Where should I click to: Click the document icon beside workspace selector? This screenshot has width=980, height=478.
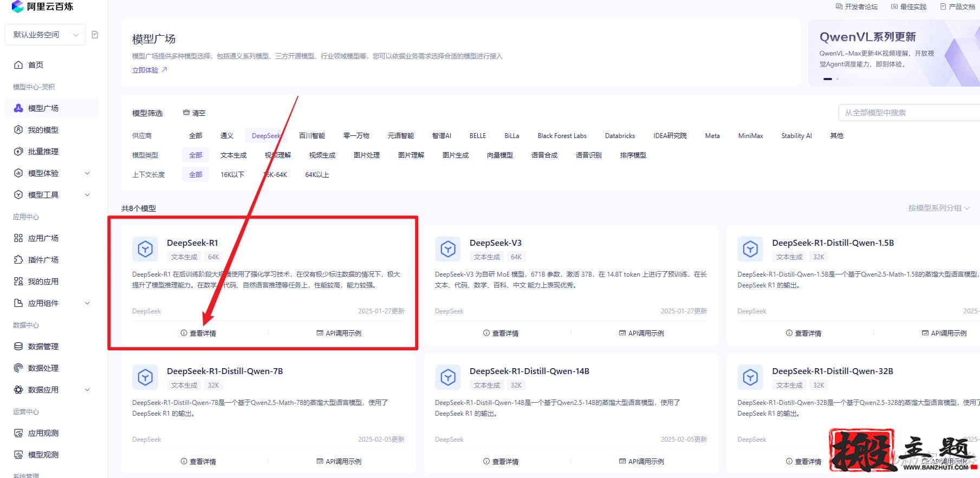(95, 35)
